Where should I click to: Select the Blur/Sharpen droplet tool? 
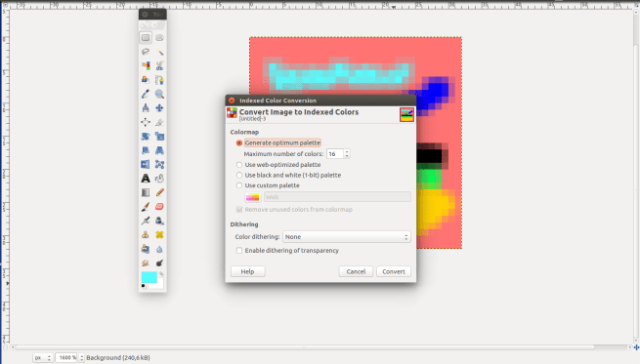pyautogui.click(x=159, y=249)
